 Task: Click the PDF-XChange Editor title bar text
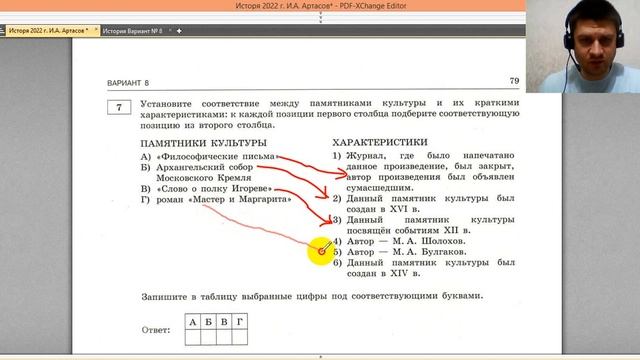[x=321, y=6]
